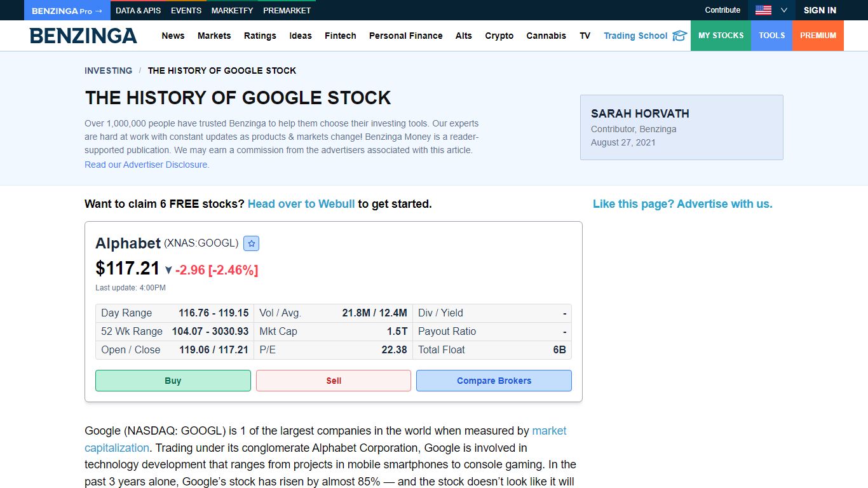Click the Investing breadcrumb
Viewport: 868px width, 488px height.
[x=109, y=71]
